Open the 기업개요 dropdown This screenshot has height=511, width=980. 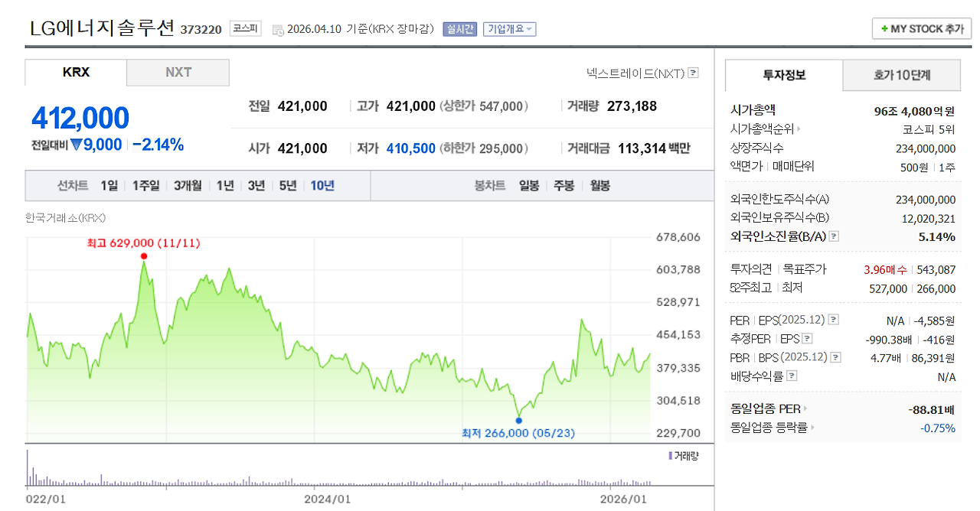click(509, 29)
